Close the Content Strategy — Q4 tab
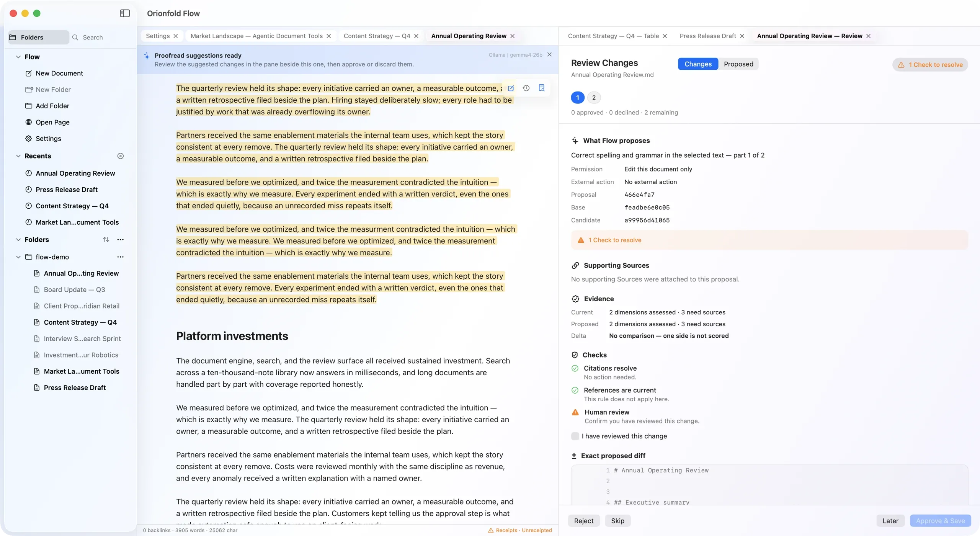 point(416,36)
